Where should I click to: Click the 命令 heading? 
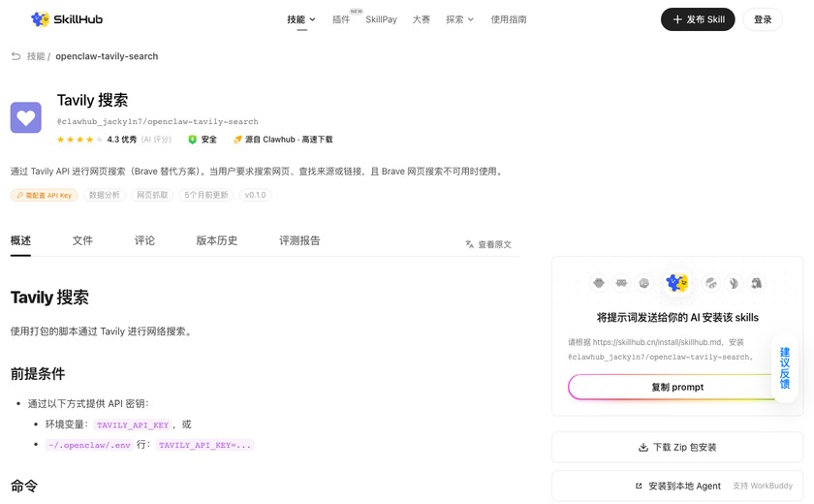(x=24, y=487)
